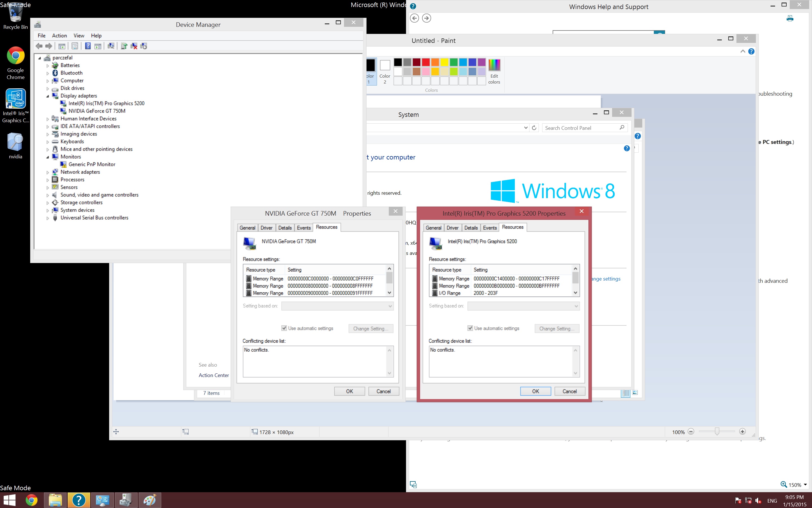Switch to Paint app on the taskbar
This screenshot has width=812, height=508.
tap(150, 500)
